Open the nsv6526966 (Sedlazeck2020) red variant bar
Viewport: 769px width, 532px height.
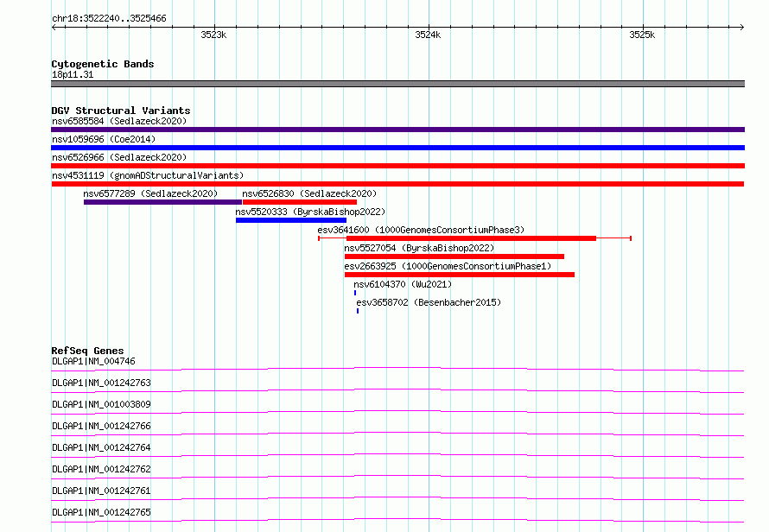click(397, 166)
